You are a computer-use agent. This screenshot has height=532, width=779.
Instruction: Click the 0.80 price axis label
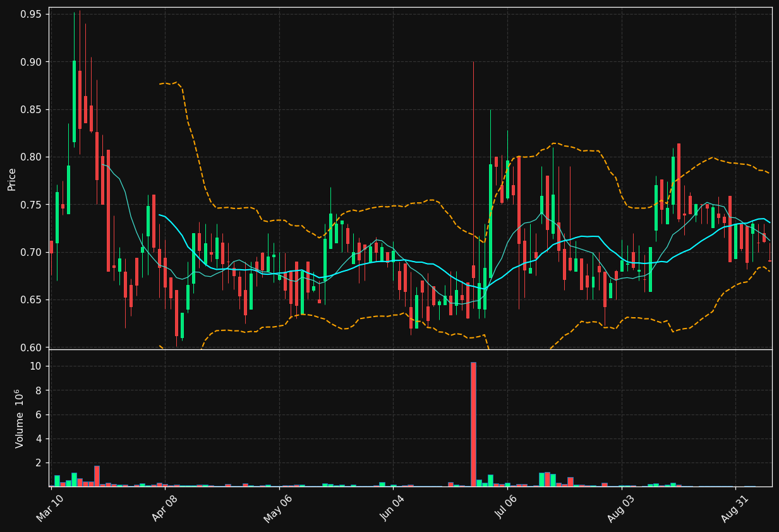pos(32,157)
